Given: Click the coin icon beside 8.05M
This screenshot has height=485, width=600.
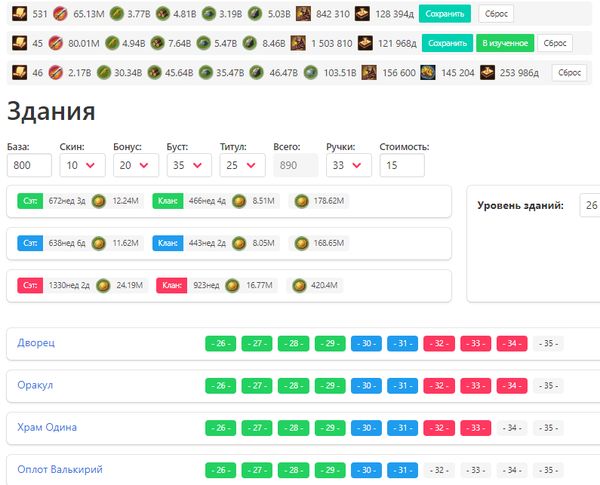Looking at the screenshot, I should 239,243.
